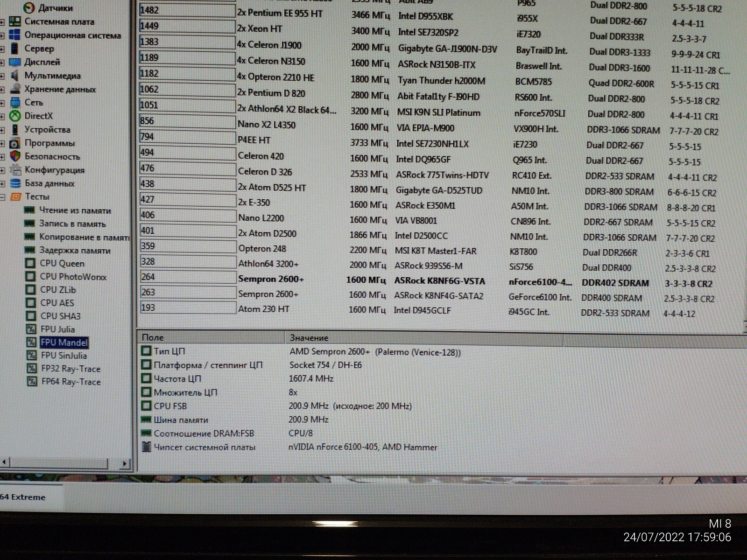Click the Хранение данных storage icon

pos(15,89)
